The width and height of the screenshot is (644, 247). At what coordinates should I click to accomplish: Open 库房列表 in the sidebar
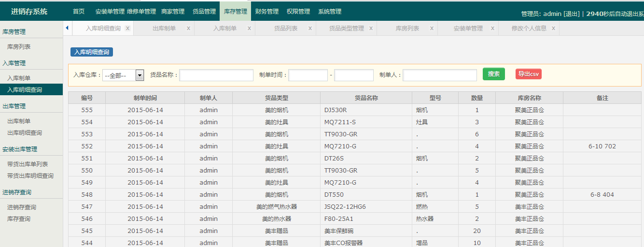tap(19, 47)
